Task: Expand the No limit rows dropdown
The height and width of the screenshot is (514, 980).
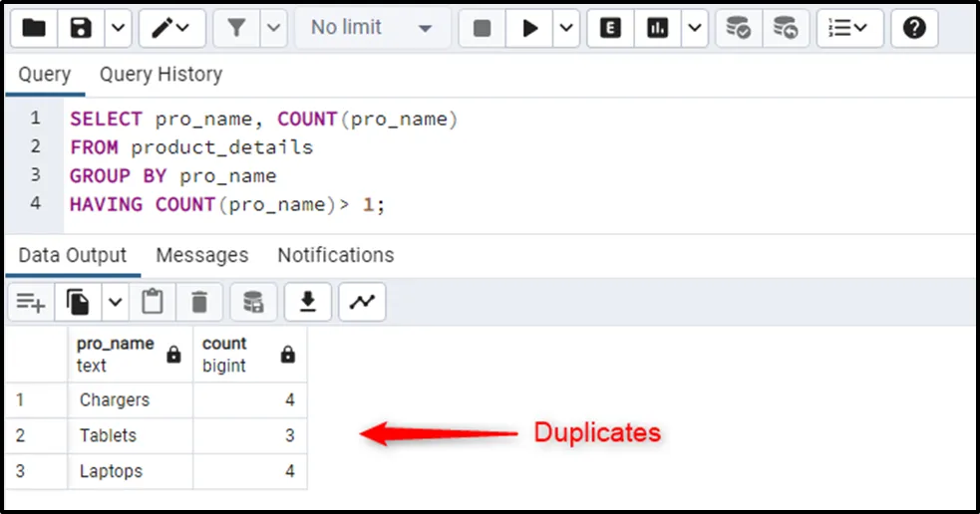Action: tap(371, 29)
